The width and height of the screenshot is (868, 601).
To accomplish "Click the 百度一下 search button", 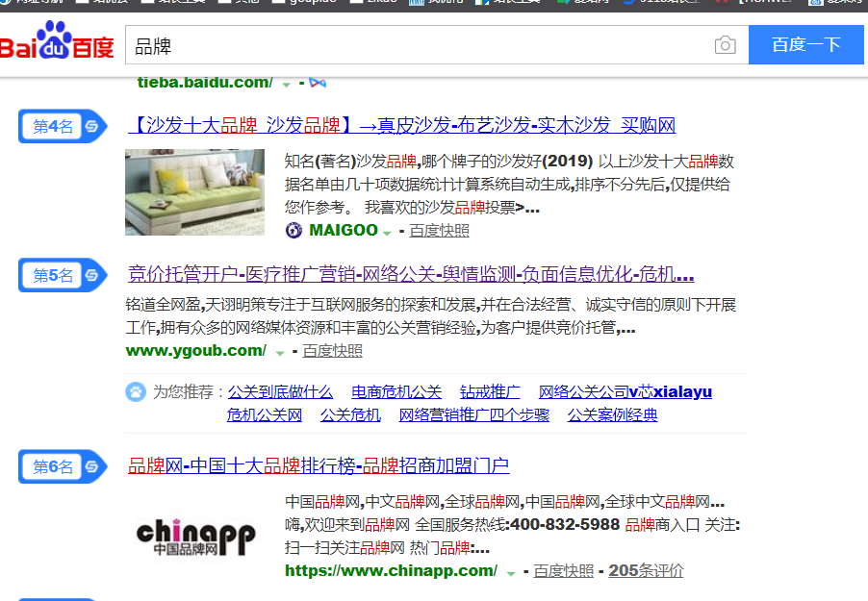I will [806, 45].
